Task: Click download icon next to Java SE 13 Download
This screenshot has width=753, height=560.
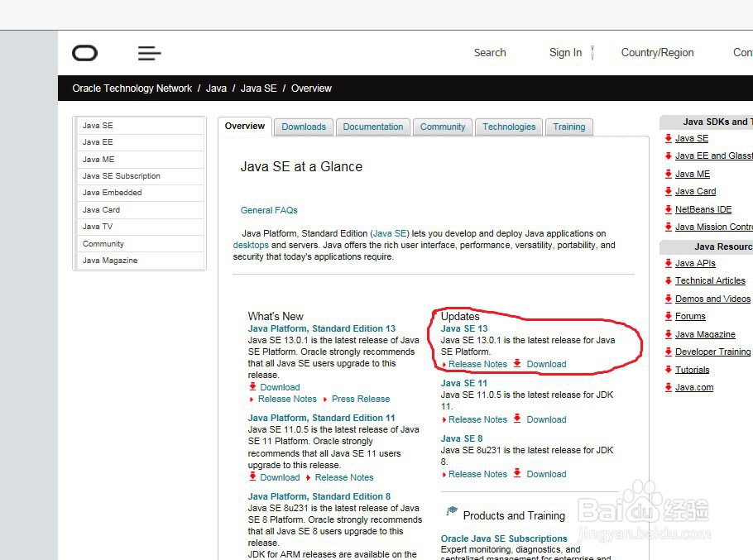Action: [516, 363]
